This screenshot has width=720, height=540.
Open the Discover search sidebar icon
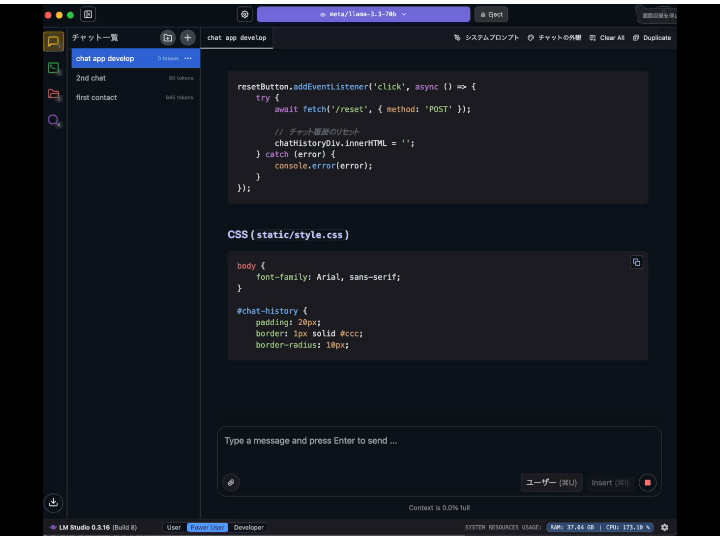54,120
